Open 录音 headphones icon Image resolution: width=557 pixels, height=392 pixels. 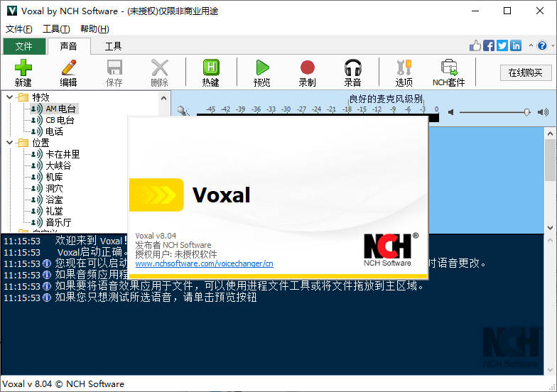click(x=352, y=67)
